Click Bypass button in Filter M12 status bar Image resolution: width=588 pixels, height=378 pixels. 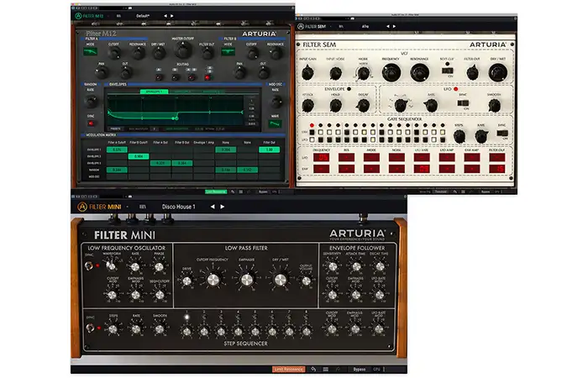[x=263, y=192]
